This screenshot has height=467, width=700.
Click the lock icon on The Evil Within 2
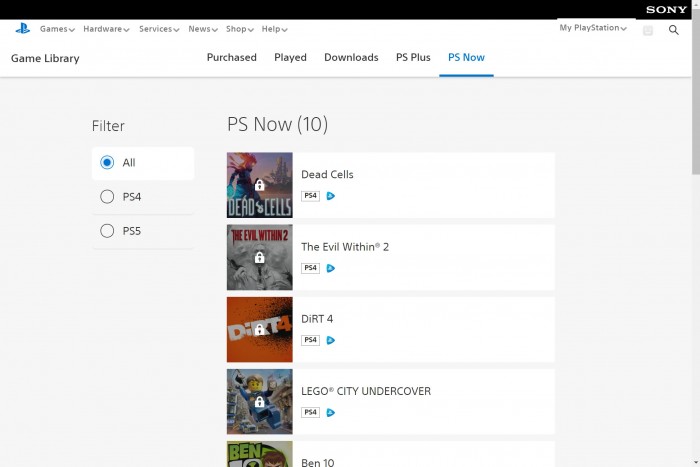[259, 258]
